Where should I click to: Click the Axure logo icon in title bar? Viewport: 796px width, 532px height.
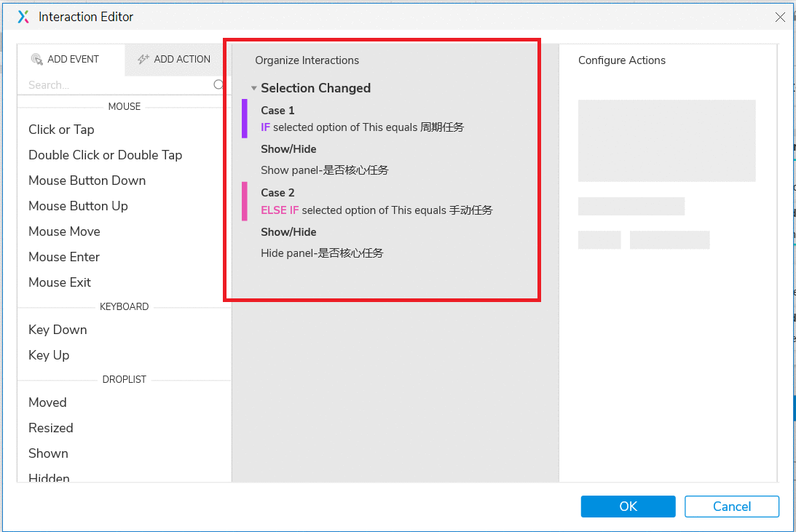(23, 17)
